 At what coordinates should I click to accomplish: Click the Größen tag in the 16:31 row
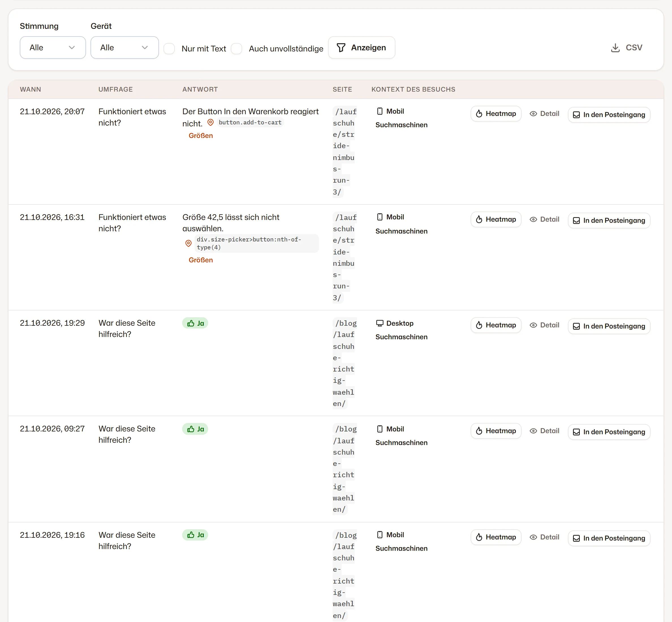[x=201, y=260]
